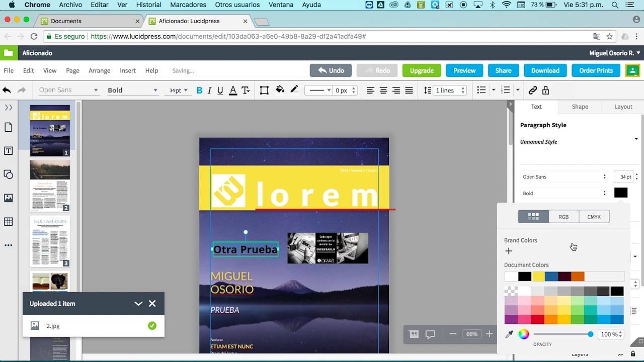Click the fill color paint bucket icon

(x=280, y=90)
